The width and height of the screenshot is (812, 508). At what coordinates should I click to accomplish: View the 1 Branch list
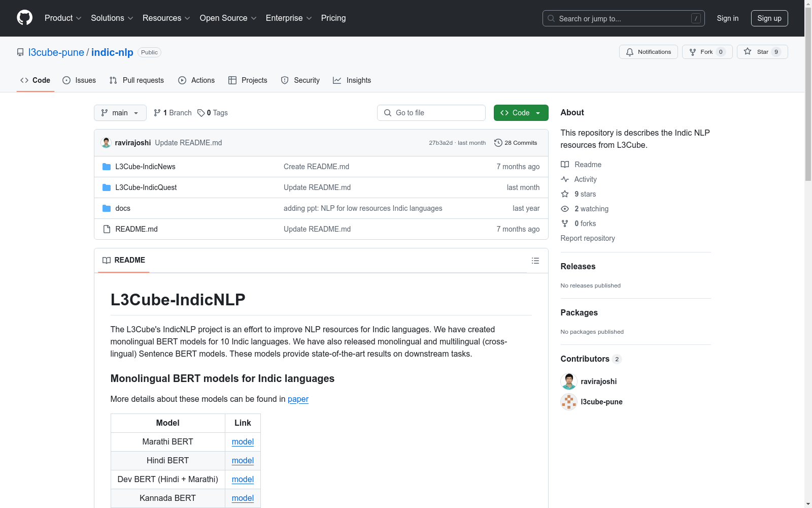pyautogui.click(x=173, y=113)
